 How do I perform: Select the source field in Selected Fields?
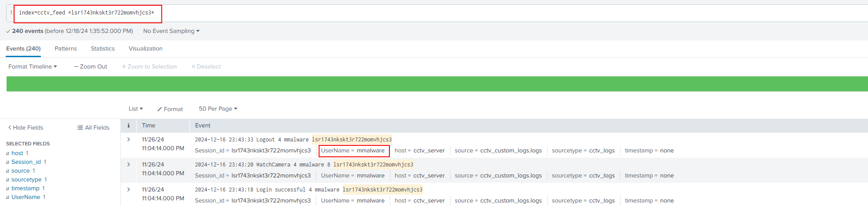(21, 171)
